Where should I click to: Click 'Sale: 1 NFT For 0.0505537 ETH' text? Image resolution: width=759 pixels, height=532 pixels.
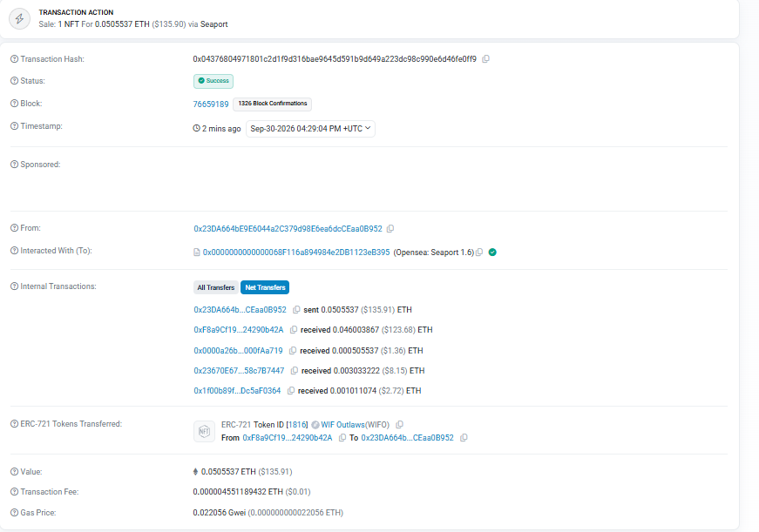click(94, 24)
